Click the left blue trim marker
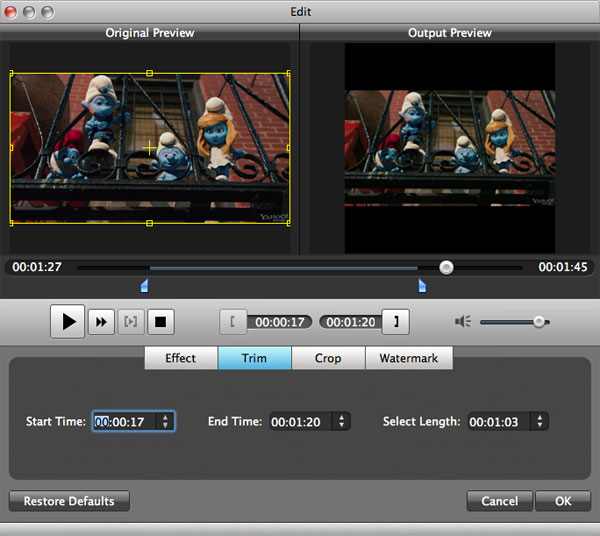The image size is (600, 536). pyautogui.click(x=144, y=287)
